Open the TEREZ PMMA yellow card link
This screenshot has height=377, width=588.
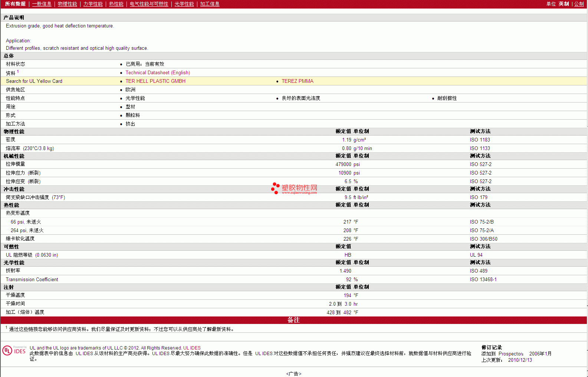(x=298, y=81)
